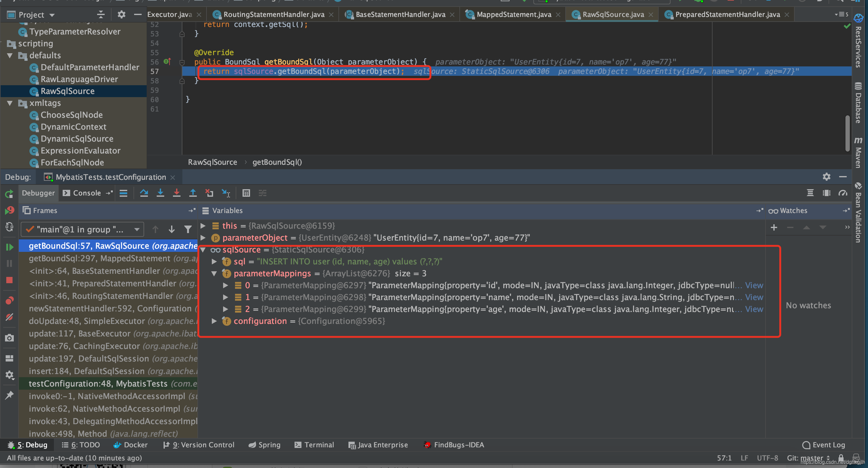The height and width of the screenshot is (468, 868).
Task: Toggle Mute Breakpoints icon
Action: pos(9,317)
